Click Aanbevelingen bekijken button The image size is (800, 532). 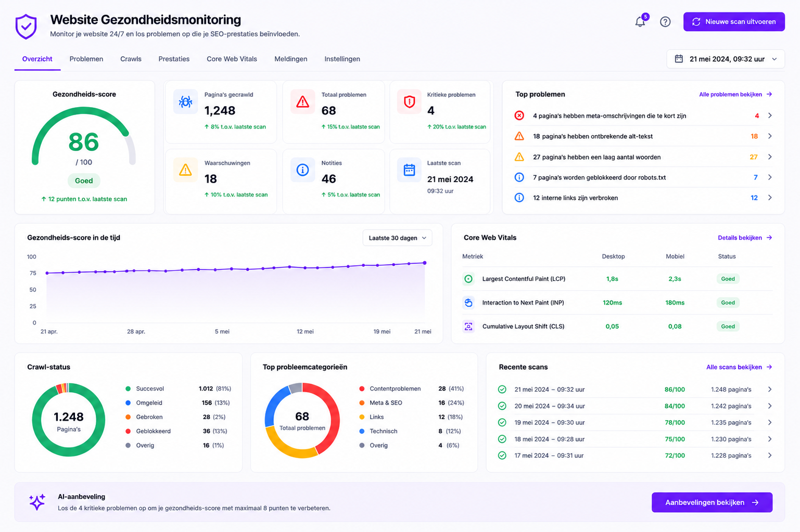[x=712, y=502]
